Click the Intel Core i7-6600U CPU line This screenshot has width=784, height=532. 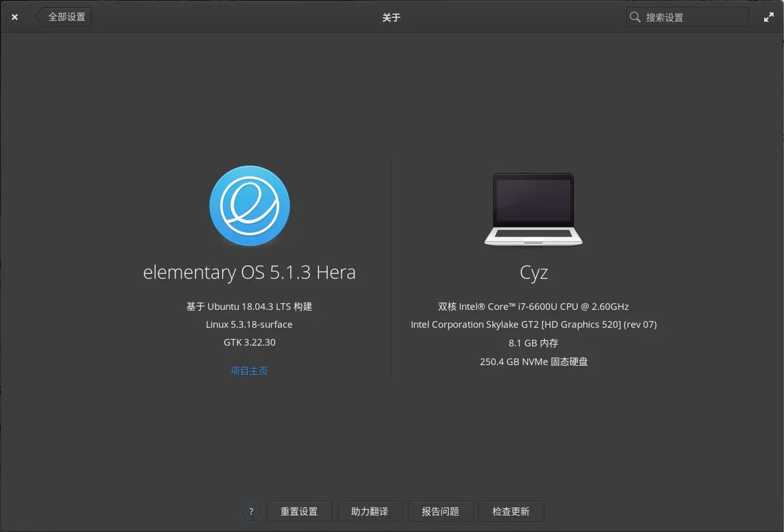pyautogui.click(x=534, y=307)
